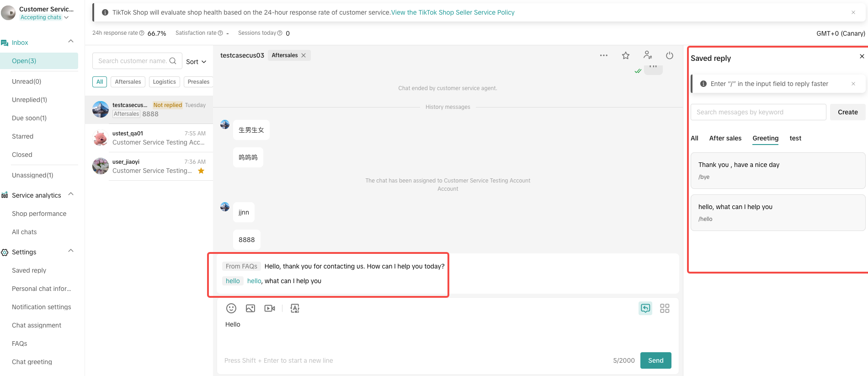Close the Saved reply panel
The height and width of the screenshot is (376, 868).
(x=862, y=56)
